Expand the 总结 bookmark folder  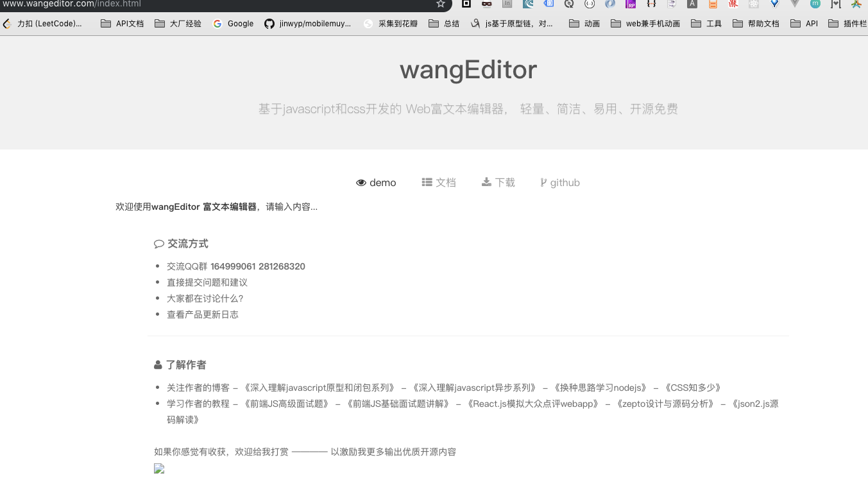point(444,24)
